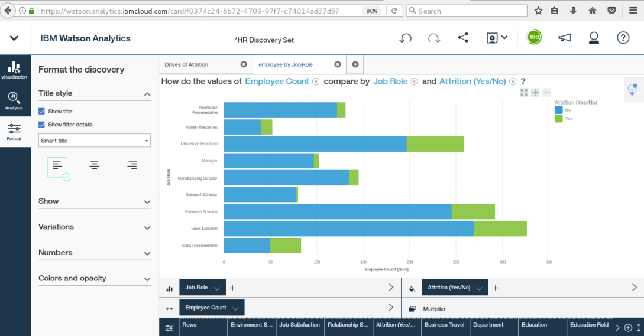
Task: Select the Job Satisfaction data item
Action: pyautogui.click(x=300, y=327)
